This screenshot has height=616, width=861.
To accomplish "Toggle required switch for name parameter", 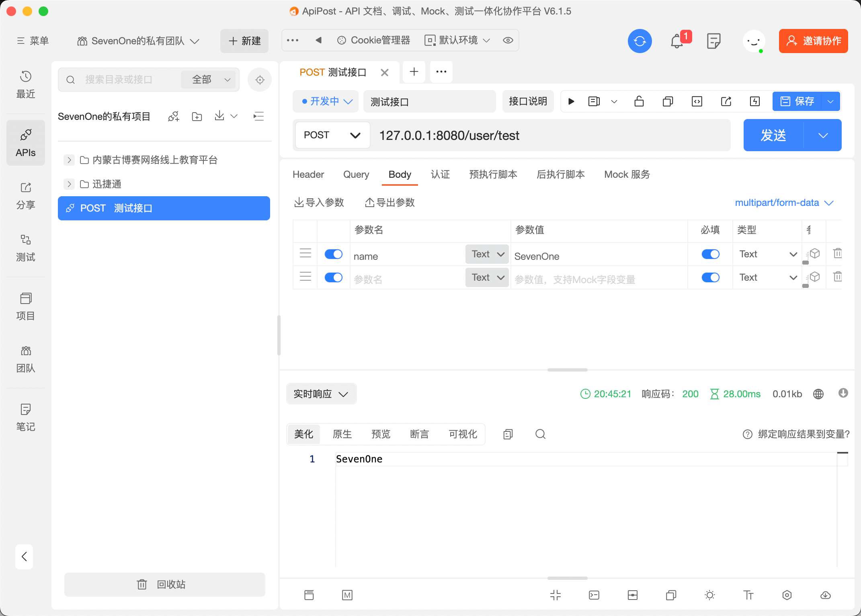I will pos(710,254).
